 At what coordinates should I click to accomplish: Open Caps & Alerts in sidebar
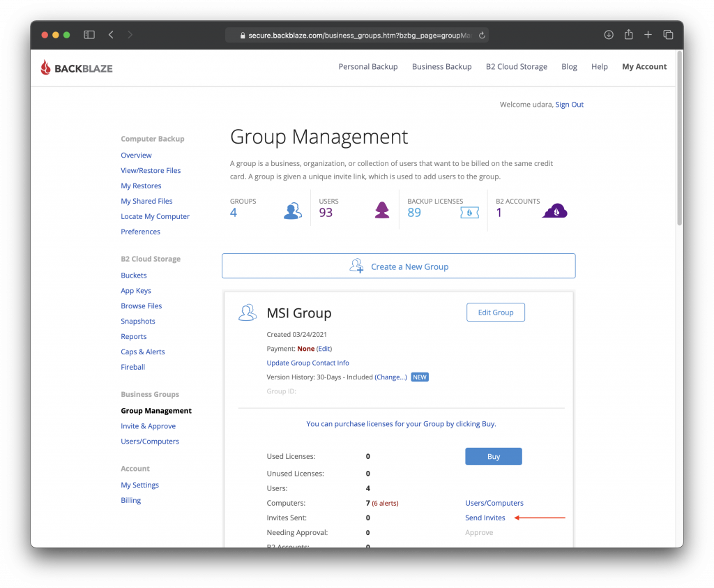click(x=143, y=352)
